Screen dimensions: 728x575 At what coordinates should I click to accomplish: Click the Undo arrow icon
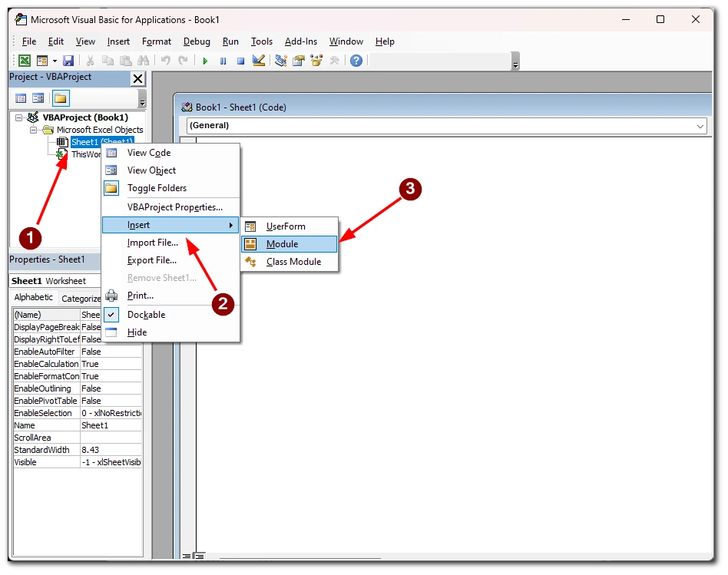point(165,61)
